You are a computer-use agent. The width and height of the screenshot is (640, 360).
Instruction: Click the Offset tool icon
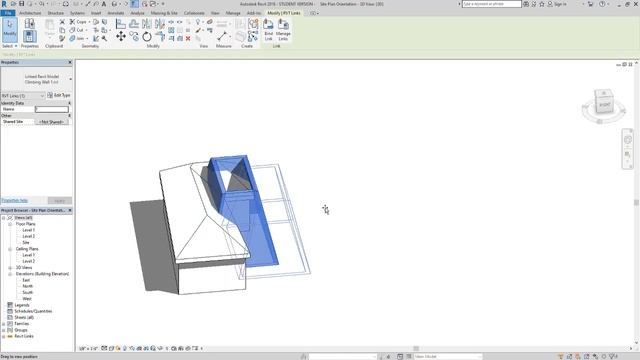click(133, 24)
